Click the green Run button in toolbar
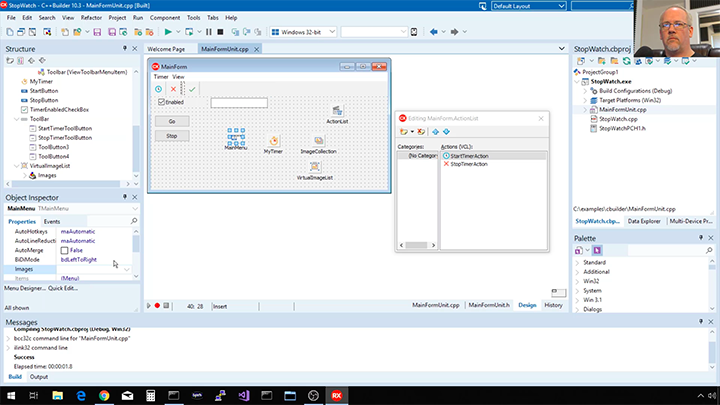The width and height of the screenshot is (720, 405). click(x=168, y=32)
